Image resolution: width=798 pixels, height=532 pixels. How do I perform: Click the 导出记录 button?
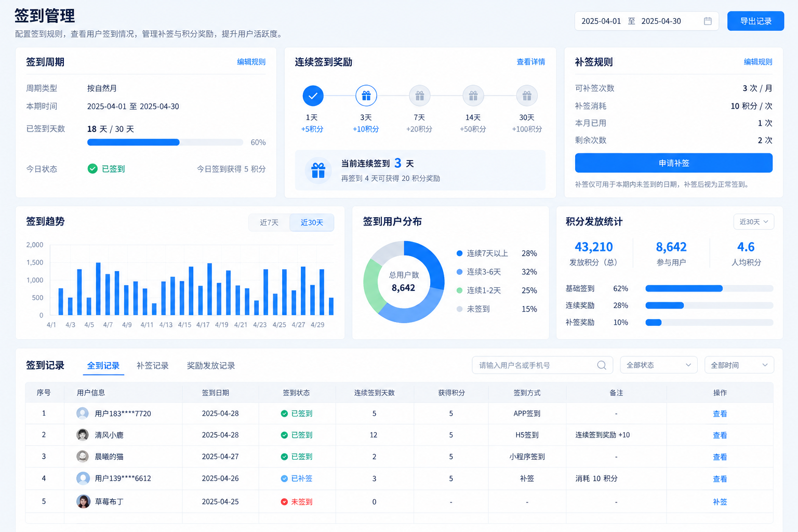coord(755,21)
